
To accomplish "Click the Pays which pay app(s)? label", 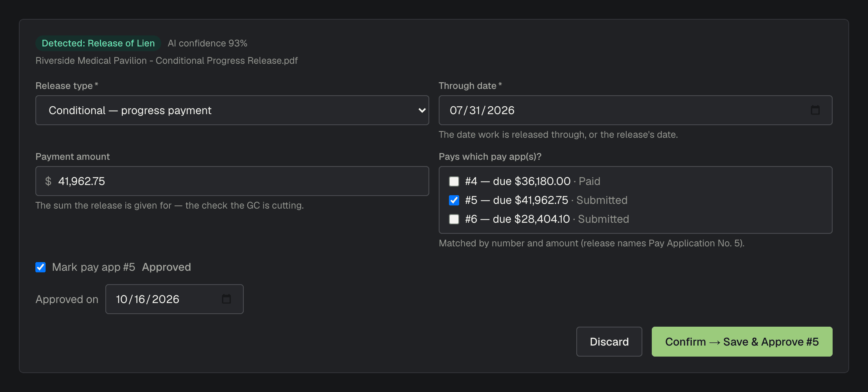I will (x=490, y=157).
